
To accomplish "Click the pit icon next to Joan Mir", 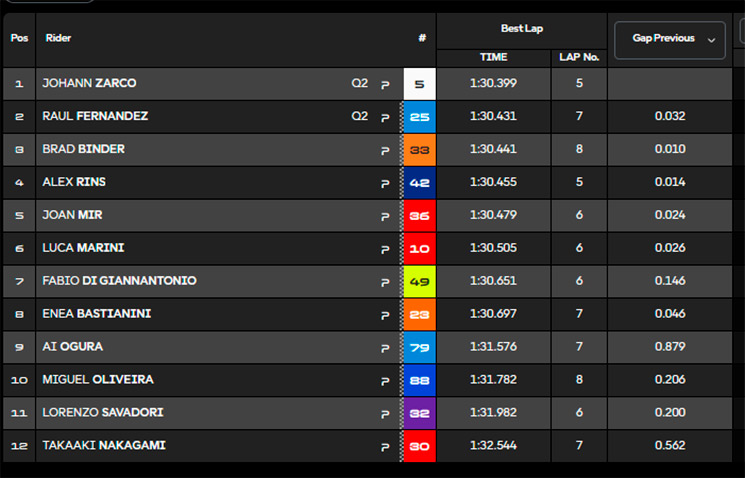I will click(385, 217).
